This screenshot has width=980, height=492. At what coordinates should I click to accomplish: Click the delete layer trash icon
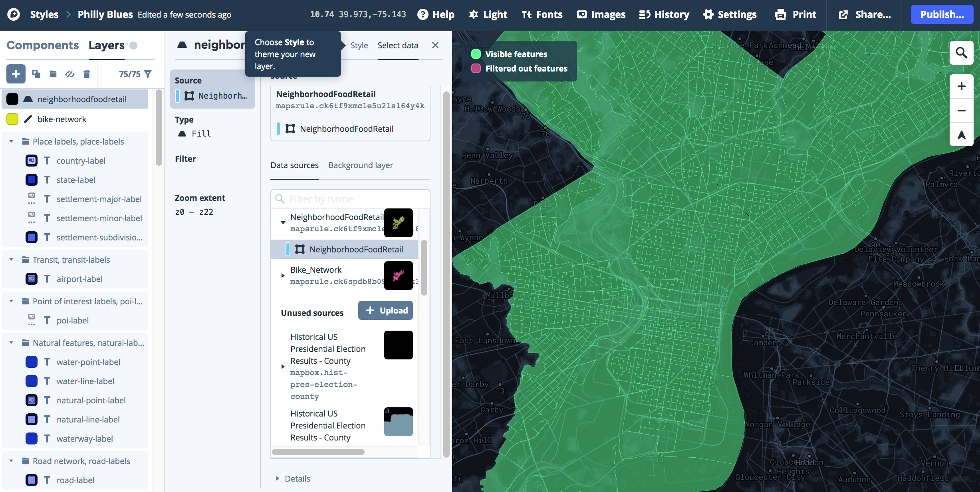click(87, 74)
